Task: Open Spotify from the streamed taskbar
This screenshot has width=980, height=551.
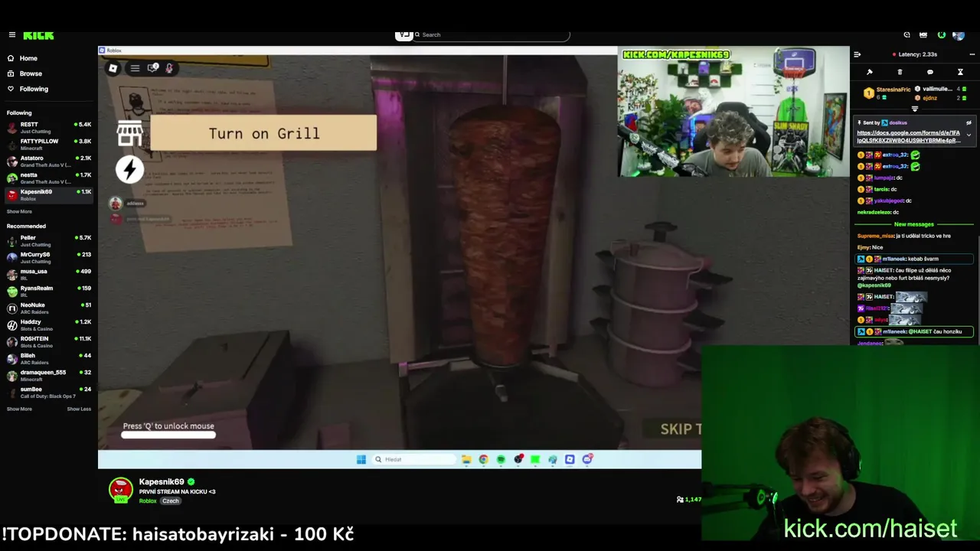Action: [x=501, y=459]
